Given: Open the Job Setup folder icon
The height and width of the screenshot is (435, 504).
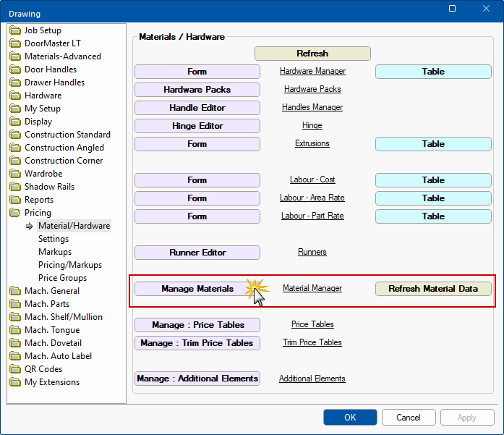Looking at the screenshot, I should pos(16,30).
